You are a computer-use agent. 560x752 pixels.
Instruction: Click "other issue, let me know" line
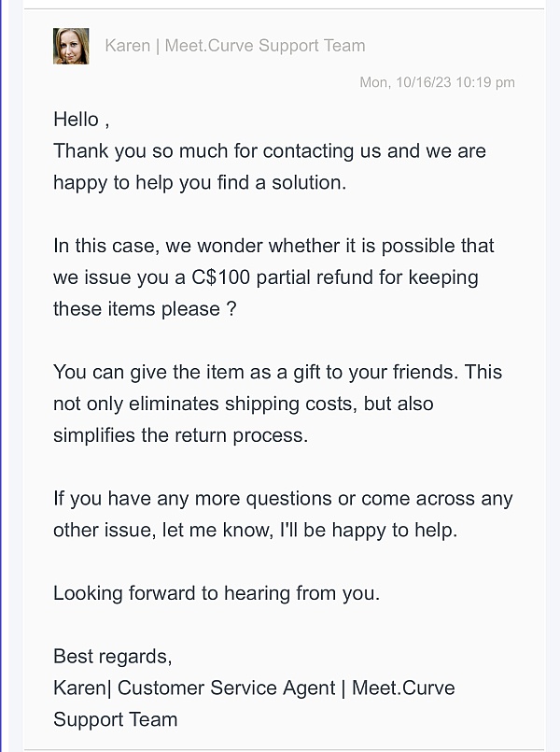coord(255,530)
